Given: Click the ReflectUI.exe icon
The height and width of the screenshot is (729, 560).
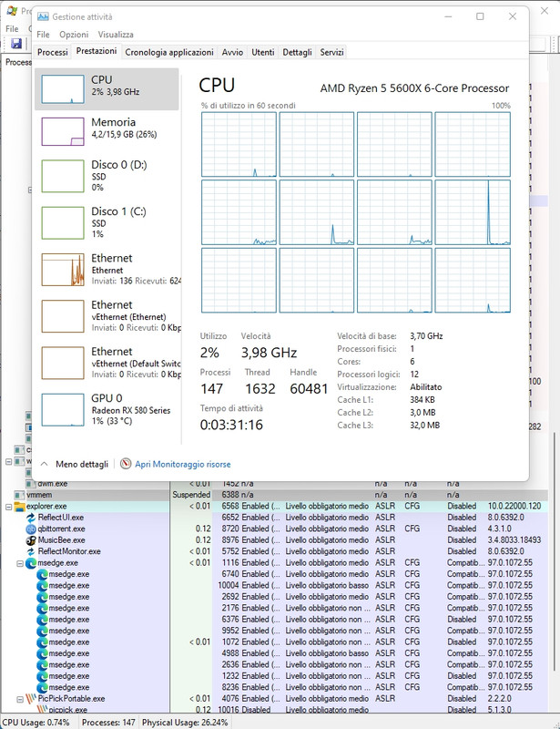Looking at the screenshot, I should 31,518.
